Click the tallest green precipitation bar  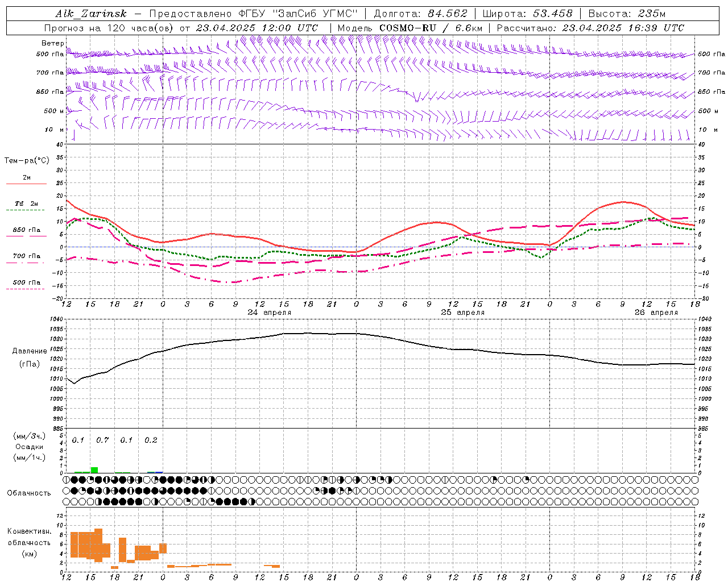point(94,470)
